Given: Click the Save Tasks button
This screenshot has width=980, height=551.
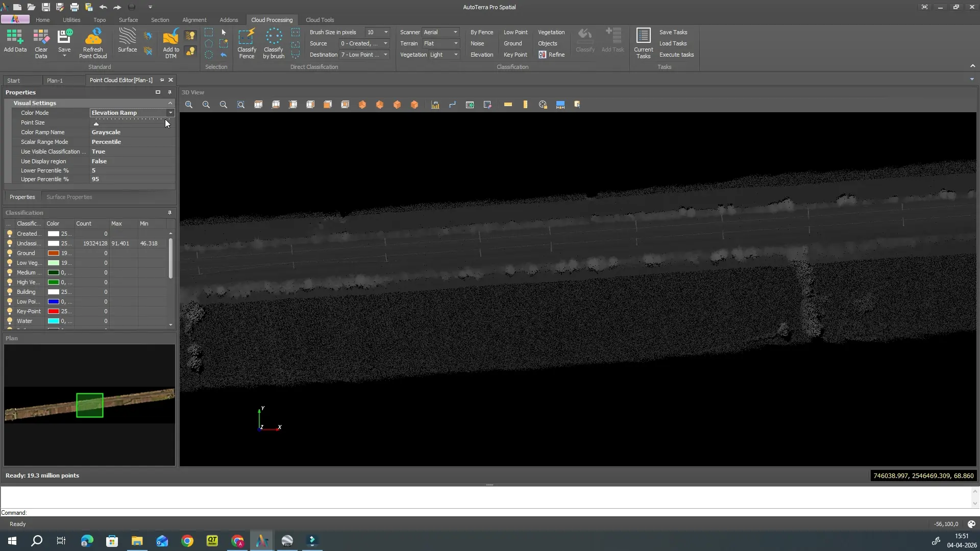Looking at the screenshot, I should (673, 32).
